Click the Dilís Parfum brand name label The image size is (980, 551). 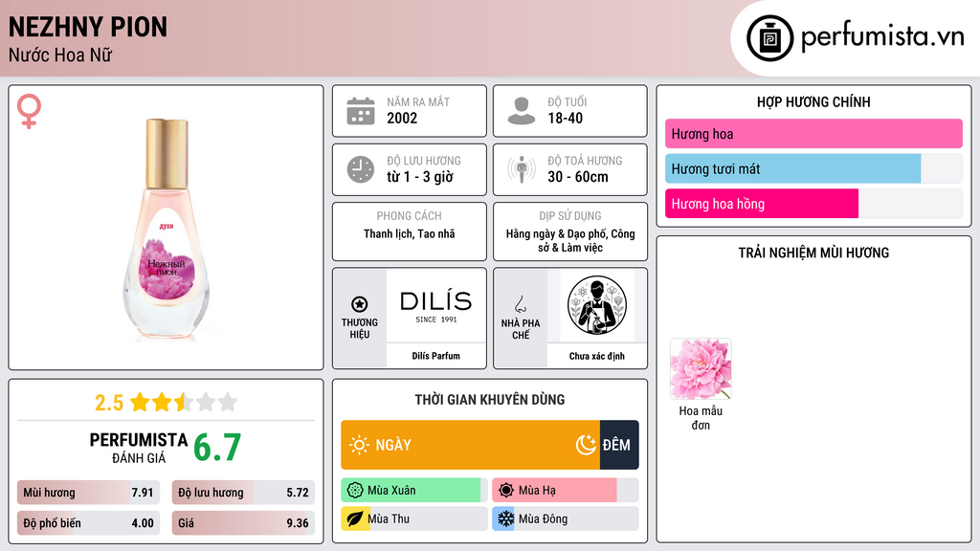tap(435, 356)
